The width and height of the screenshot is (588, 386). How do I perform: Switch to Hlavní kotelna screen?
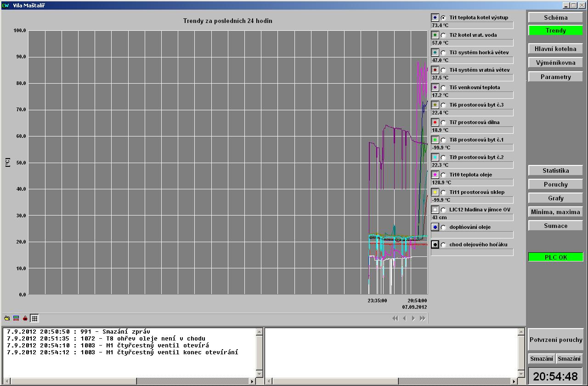(555, 49)
